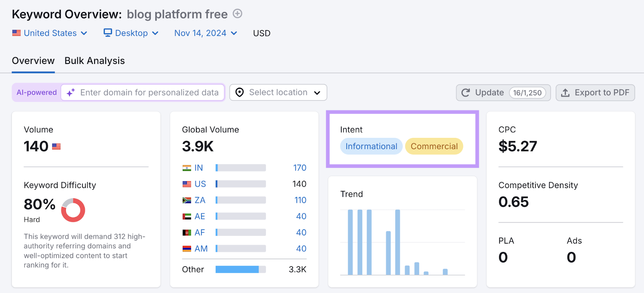The image size is (644, 293).
Task: Click Export to PDF button
Action: pyautogui.click(x=595, y=93)
